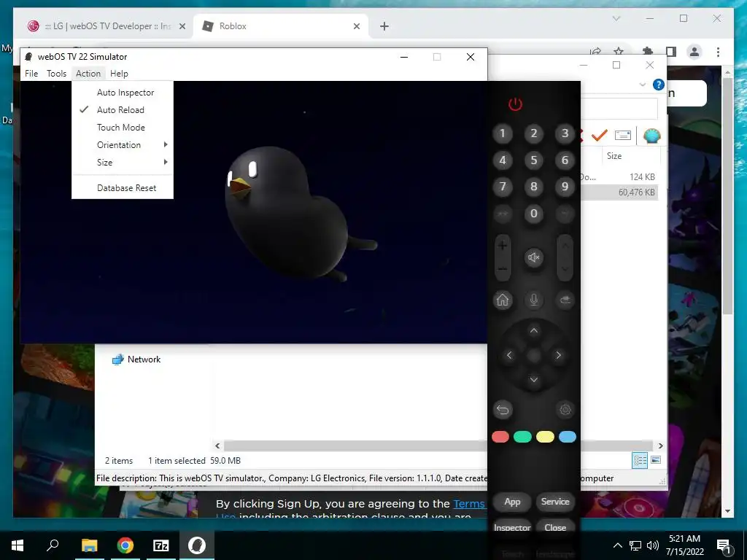Click the Inspector button on remote
This screenshot has width=747, height=560.
(x=512, y=528)
